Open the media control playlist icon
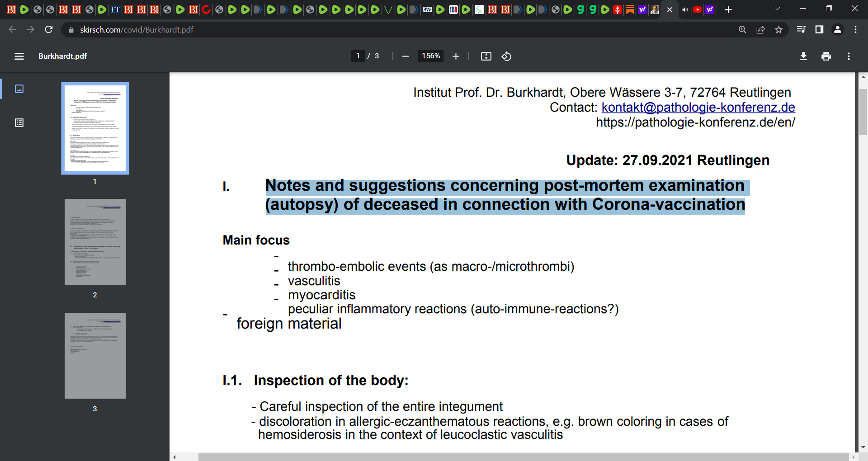 [x=801, y=29]
